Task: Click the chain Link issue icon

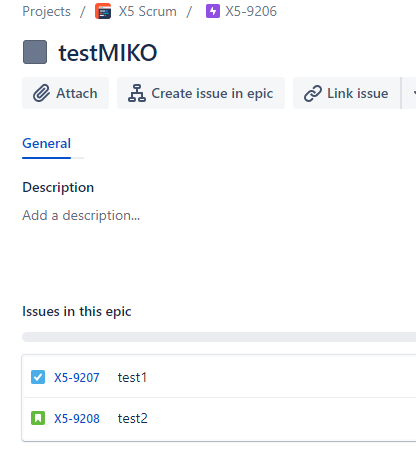Action: pyautogui.click(x=313, y=93)
